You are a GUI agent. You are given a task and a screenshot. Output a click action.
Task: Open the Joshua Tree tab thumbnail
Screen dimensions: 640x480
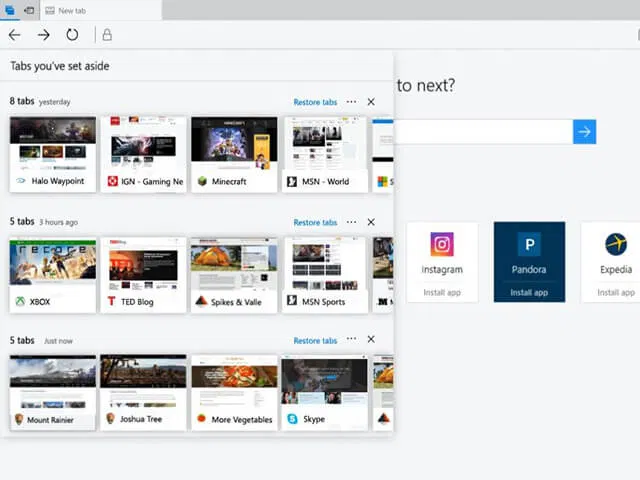(x=143, y=392)
